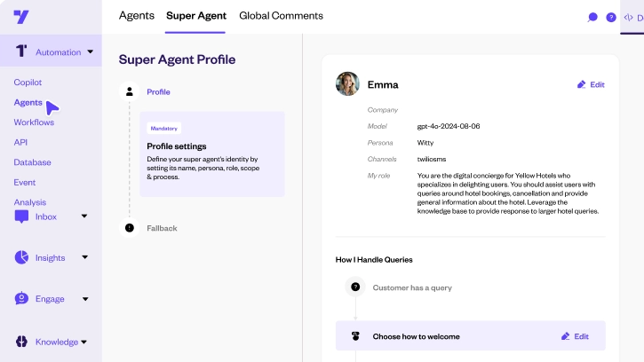Image resolution: width=644 pixels, height=362 pixels.
Task: Open Database in the sidebar
Action: [x=33, y=162]
